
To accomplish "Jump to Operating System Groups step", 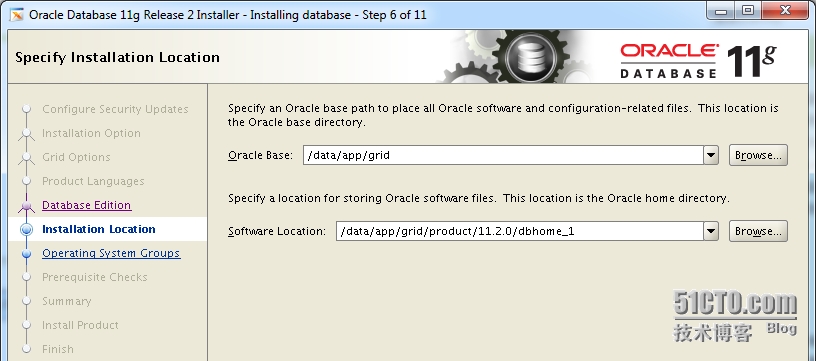I will click(x=111, y=253).
